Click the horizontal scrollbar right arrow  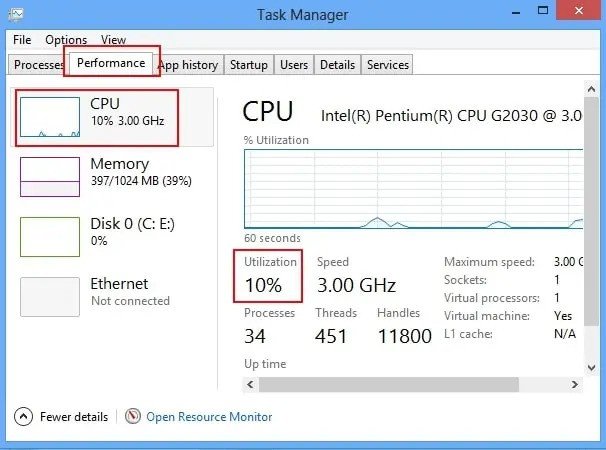click(x=577, y=384)
